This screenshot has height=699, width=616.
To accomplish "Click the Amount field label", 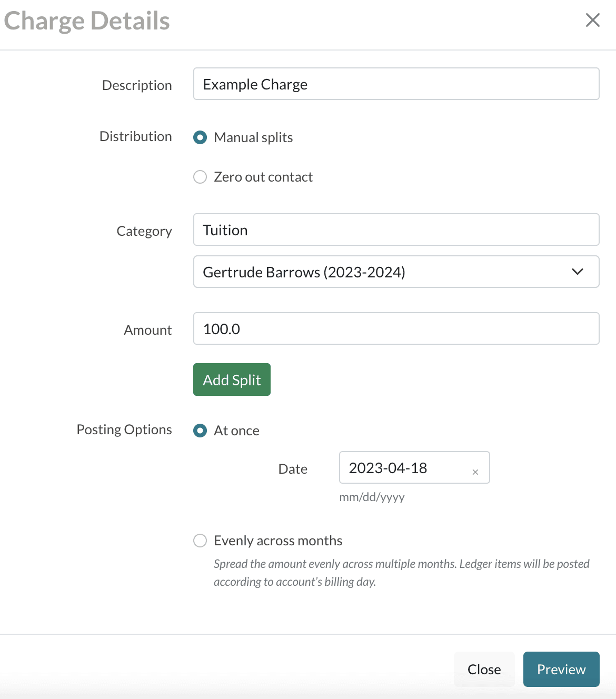I will [147, 330].
